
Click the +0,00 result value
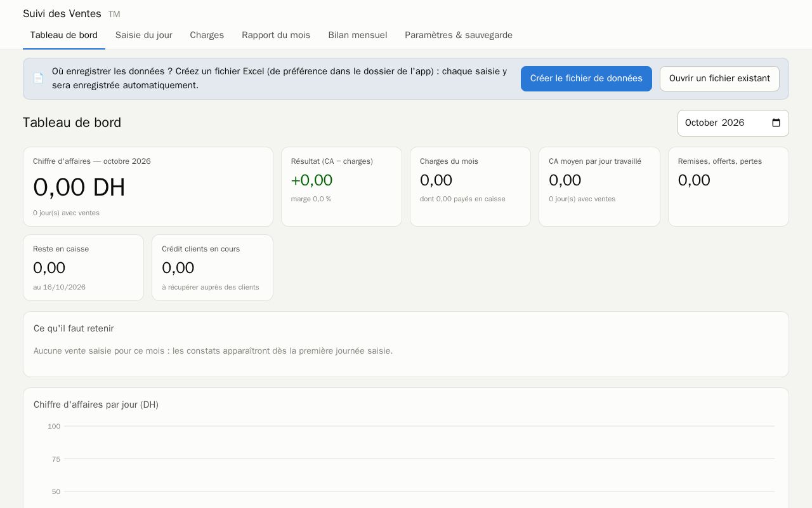pyautogui.click(x=311, y=180)
